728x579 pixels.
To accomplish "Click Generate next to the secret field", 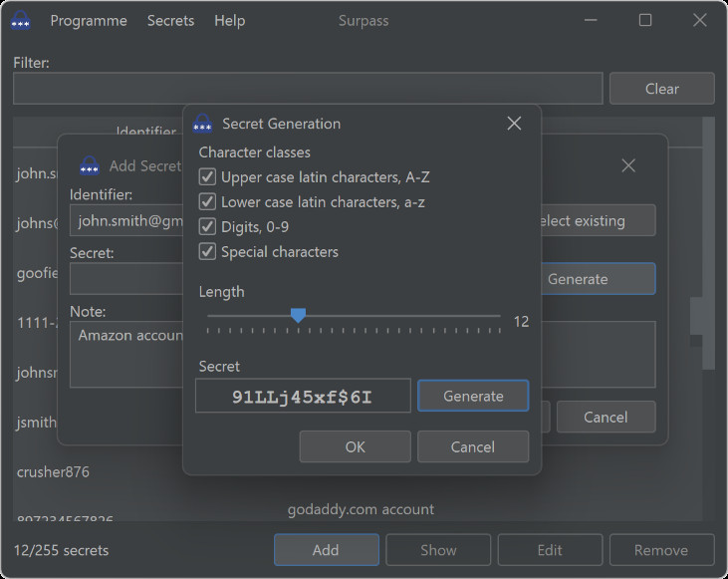I will [x=473, y=396].
